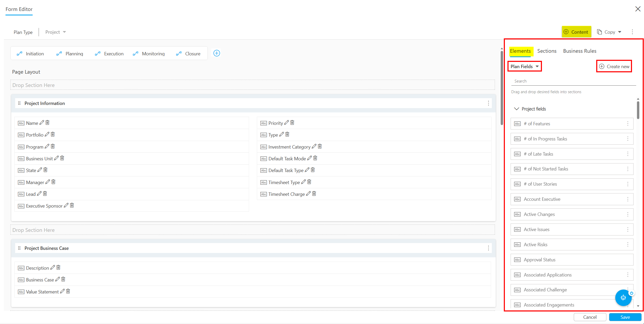The height and width of the screenshot is (324, 644).
Task: Click the fields list scrollbar thumb
Action: 638,110
